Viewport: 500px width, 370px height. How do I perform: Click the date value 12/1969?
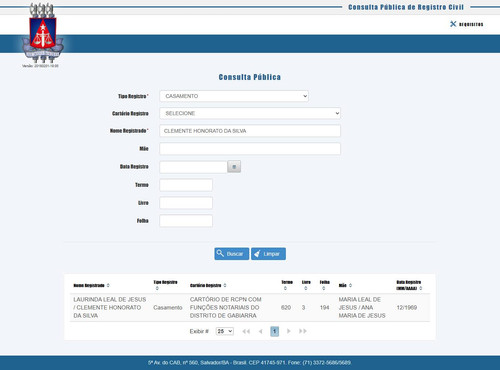point(407,307)
